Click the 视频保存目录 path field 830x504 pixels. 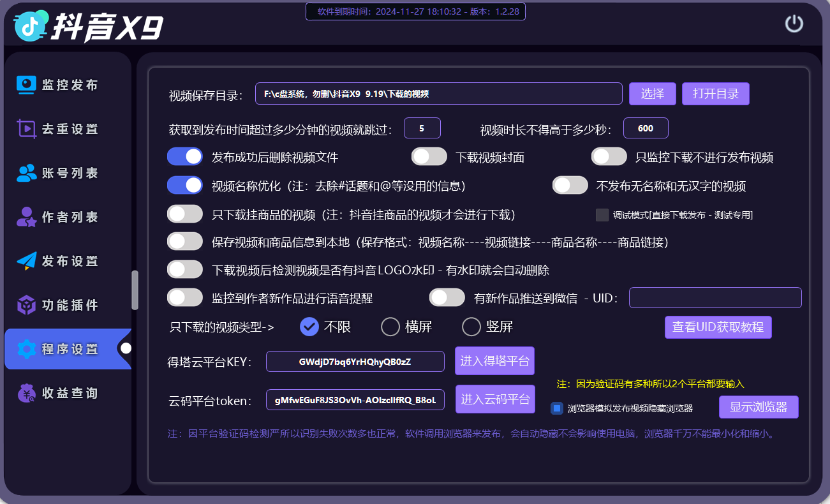click(439, 94)
